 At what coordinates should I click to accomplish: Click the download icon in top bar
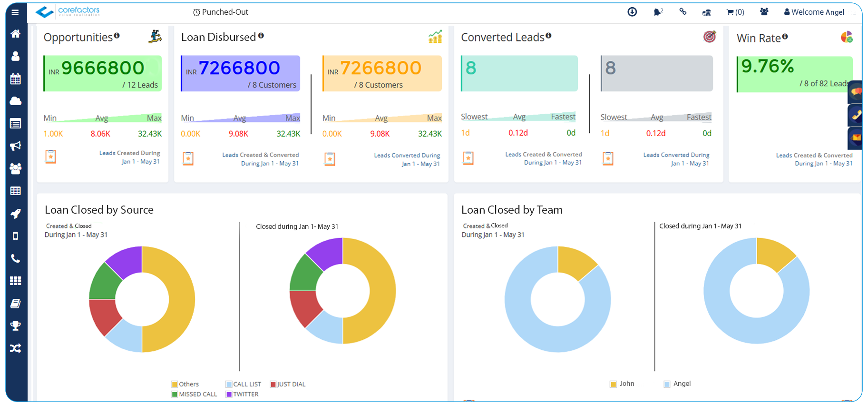pos(632,12)
